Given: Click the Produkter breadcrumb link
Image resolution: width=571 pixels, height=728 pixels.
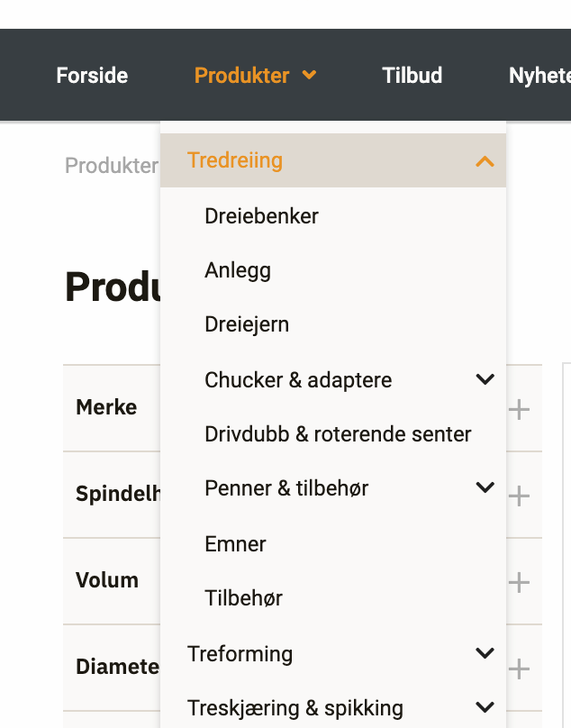Looking at the screenshot, I should click(x=112, y=166).
